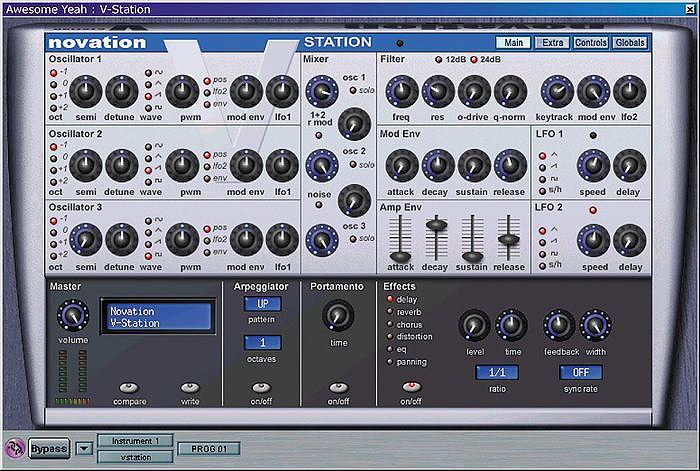The height and width of the screenshot is (471, 700).
Task: Click the Oscillator 3 semi knob
Action: coord(86,240)
